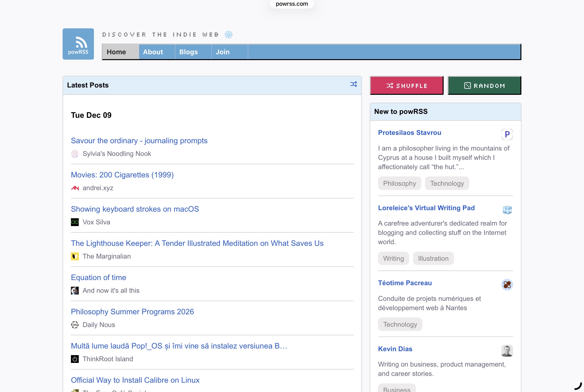Click The Marginalian source name
The width and height of the screenshot is (584, 392).
tap(107, 256)
